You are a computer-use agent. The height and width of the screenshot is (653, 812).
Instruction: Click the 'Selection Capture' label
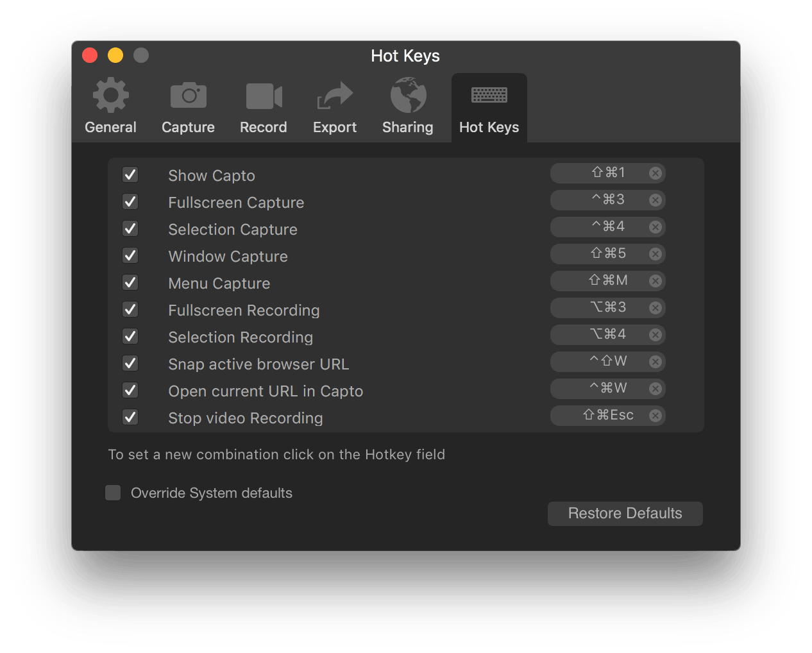tap(233, 230)
